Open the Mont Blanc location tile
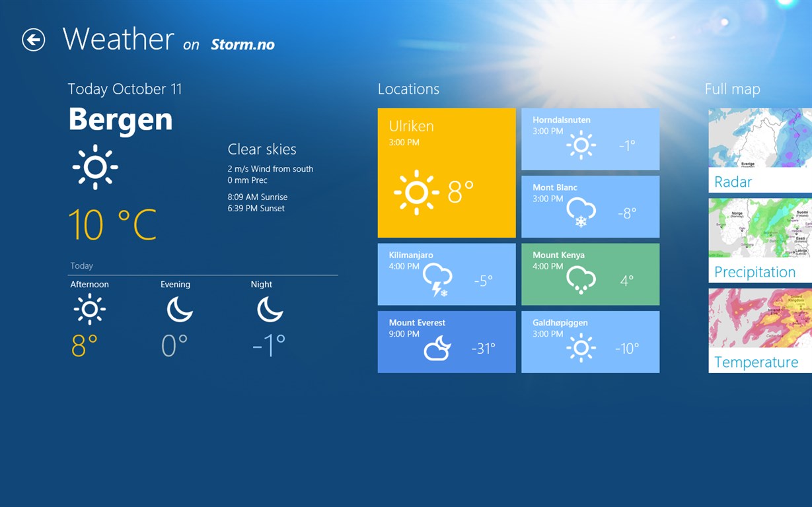 click(x=590, y=207)
